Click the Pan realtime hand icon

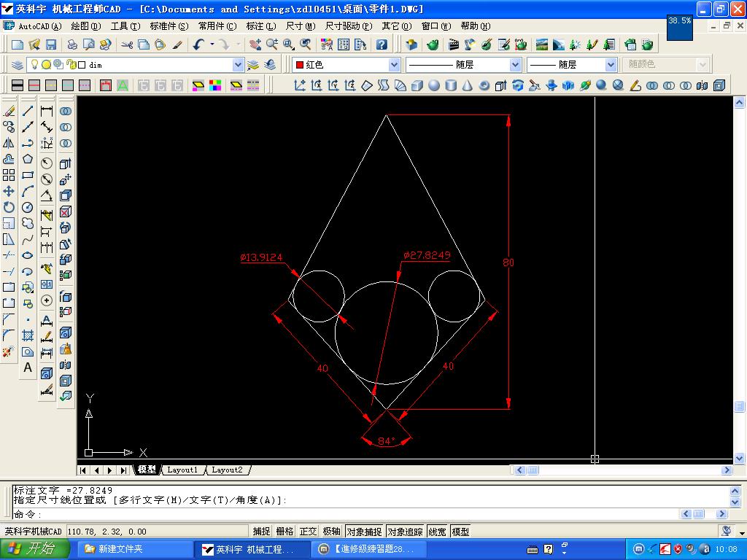click(255, 44)
